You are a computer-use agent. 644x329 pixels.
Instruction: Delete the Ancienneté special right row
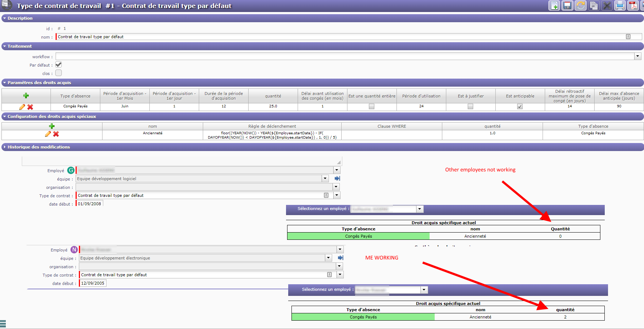tap(56, 134)
